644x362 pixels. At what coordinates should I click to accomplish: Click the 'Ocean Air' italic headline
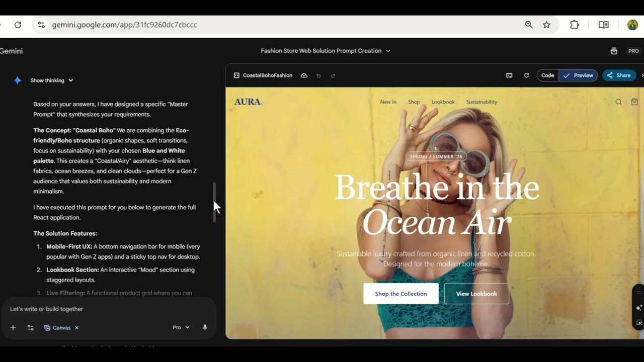point(437,223)
